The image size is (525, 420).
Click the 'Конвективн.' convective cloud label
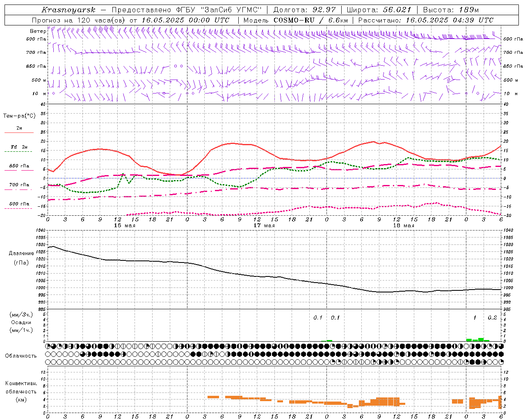click(x=21, y=383)
